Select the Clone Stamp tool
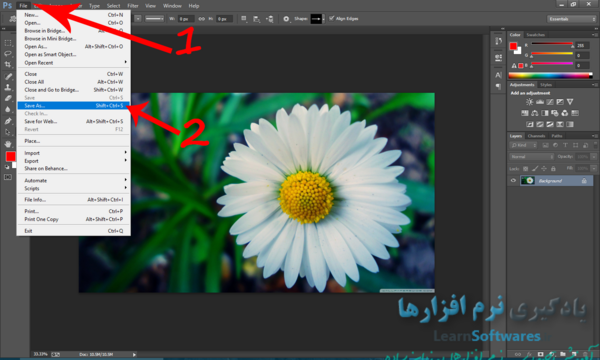Viewport: 600px width, 360px height. tap(8, 87)
